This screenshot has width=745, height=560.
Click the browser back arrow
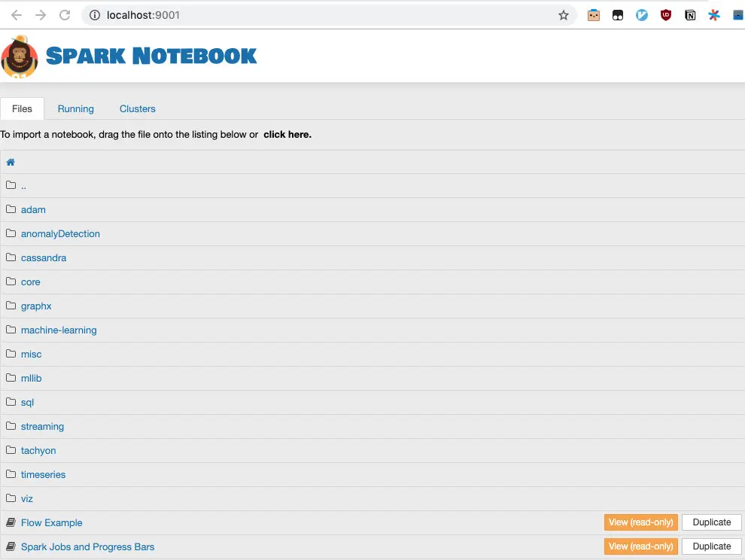[17, 15]
